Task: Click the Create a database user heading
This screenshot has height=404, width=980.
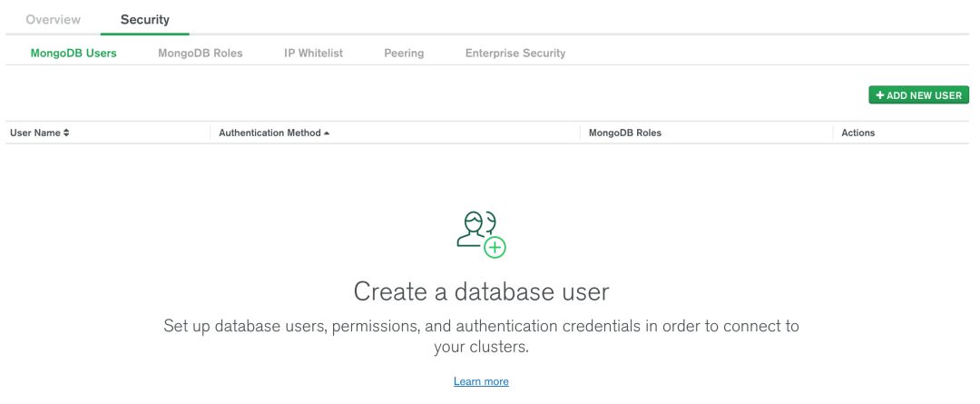Action: [481, 291]
